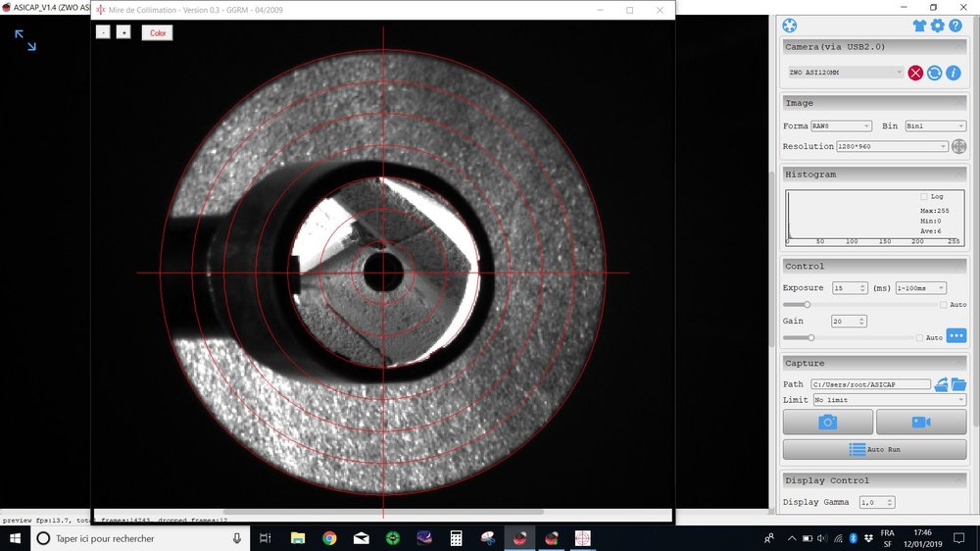The width and height of the screenshot is (980, 551).
Task: Click the 'Taper ici pour rechercher' search box
Action: point(140,538)
